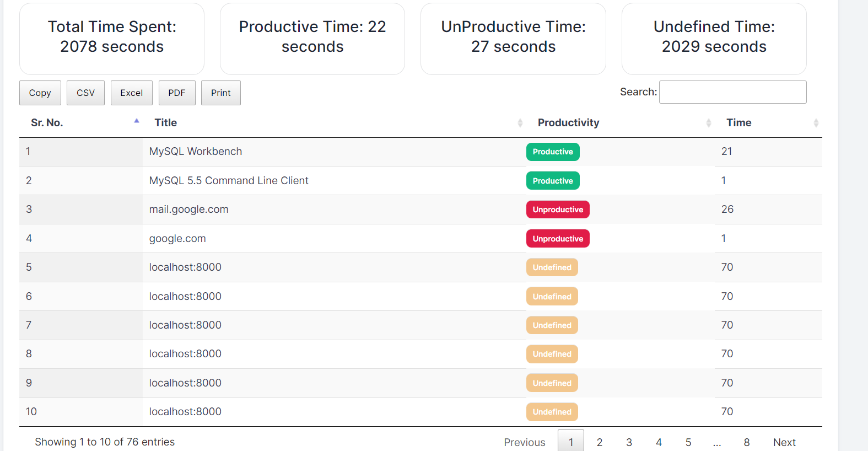The image size is (868, 451).
Task: Export table as CSV
Action: click(x=85, y=93)
